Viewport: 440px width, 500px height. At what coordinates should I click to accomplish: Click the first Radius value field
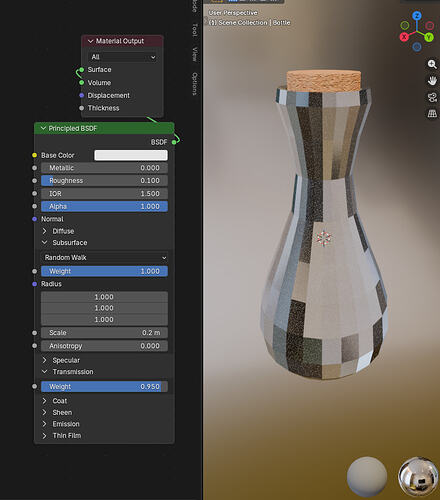(104, 297)
